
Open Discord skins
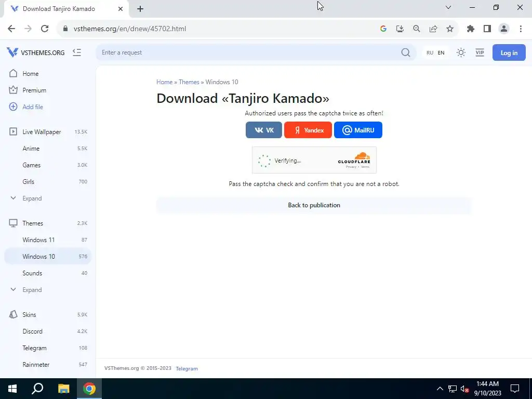[x=48, y=331]
